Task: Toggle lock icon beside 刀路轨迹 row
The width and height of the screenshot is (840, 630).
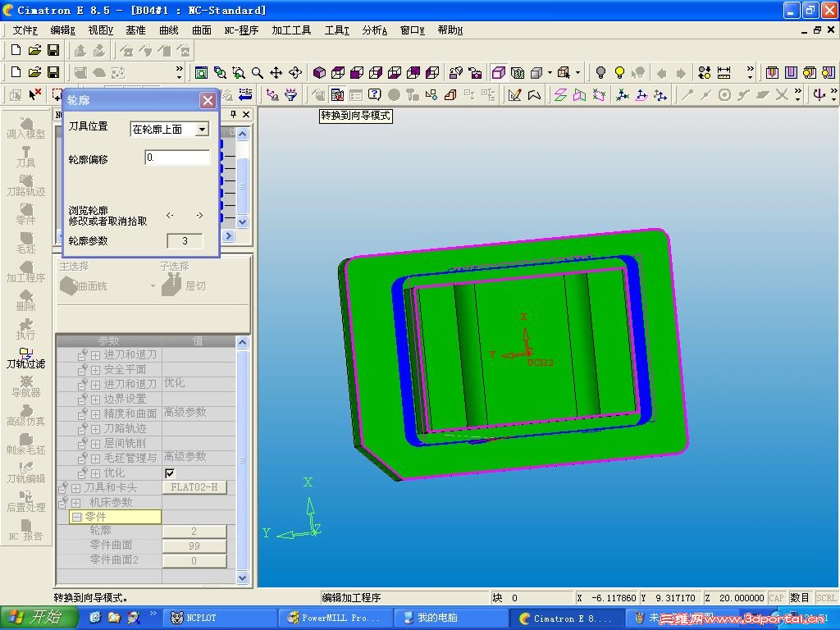Action: 82,428
